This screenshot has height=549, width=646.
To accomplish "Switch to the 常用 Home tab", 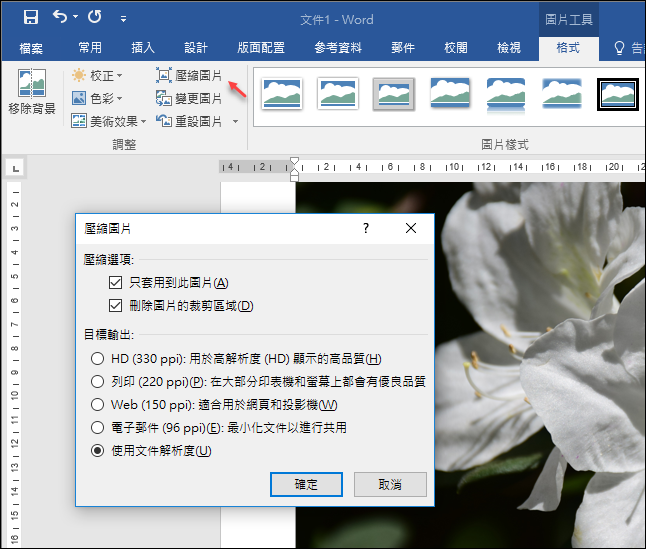I will click(x=90, y=48).
